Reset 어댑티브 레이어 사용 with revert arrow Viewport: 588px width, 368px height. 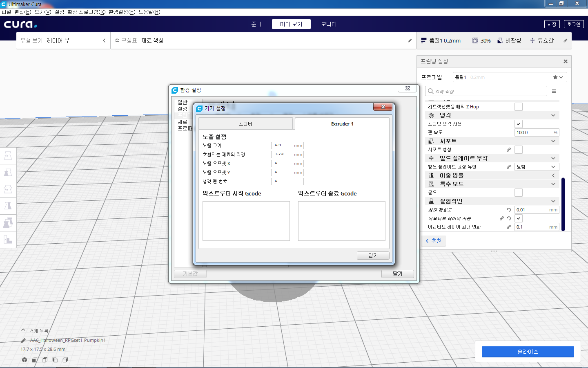[509, 218]
